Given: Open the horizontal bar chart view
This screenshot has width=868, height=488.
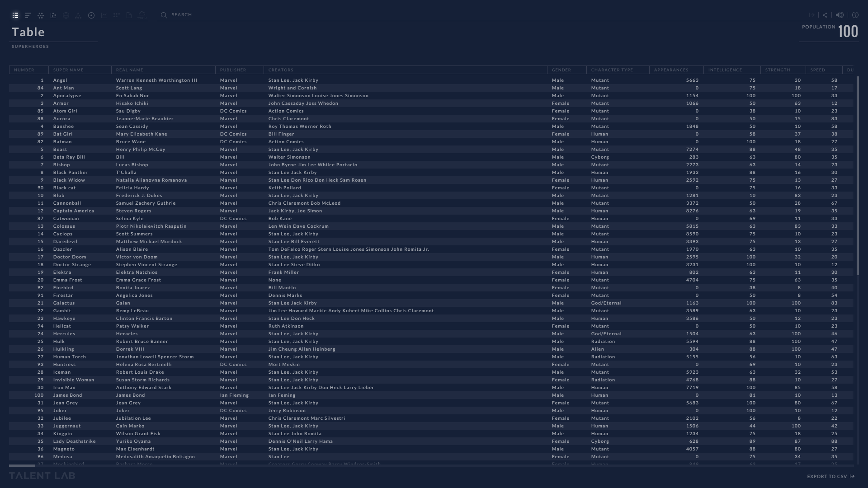Looking at the screenshot, I should pos(28,15).
